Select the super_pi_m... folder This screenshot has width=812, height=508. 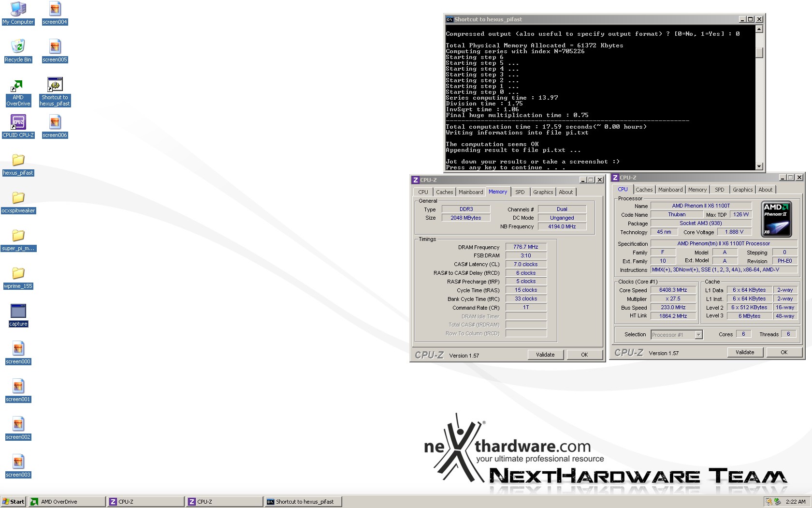click(18, 239)
